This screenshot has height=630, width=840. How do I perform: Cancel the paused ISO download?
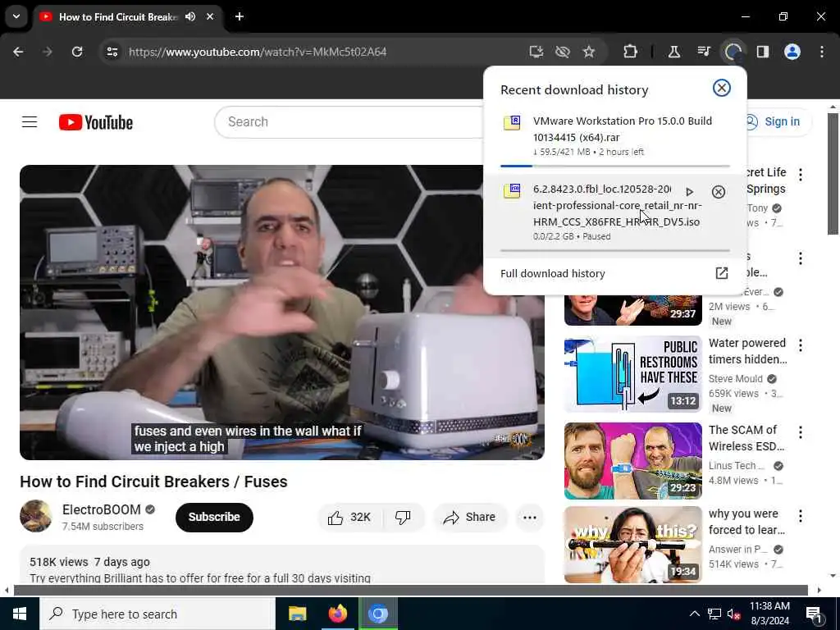point(719,192)
